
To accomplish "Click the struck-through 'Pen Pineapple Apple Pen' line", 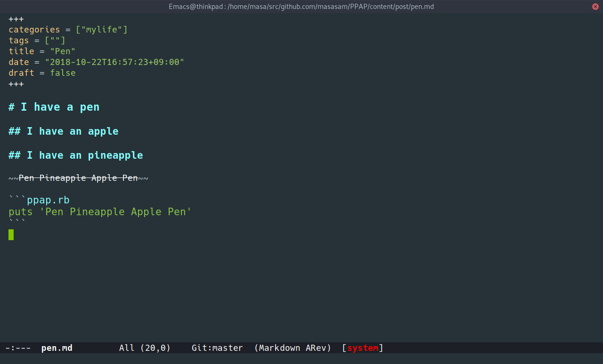I will tap(78, 178).
